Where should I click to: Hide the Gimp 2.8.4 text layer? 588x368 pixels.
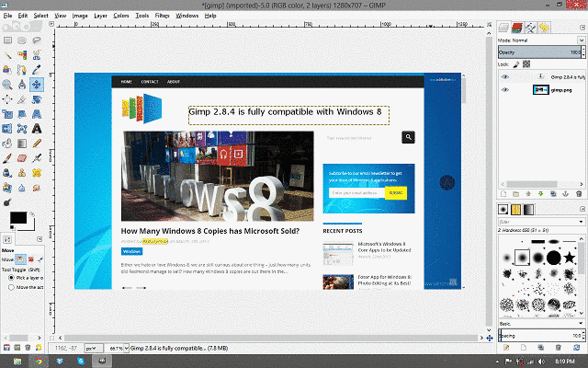(x=505, y=77)
